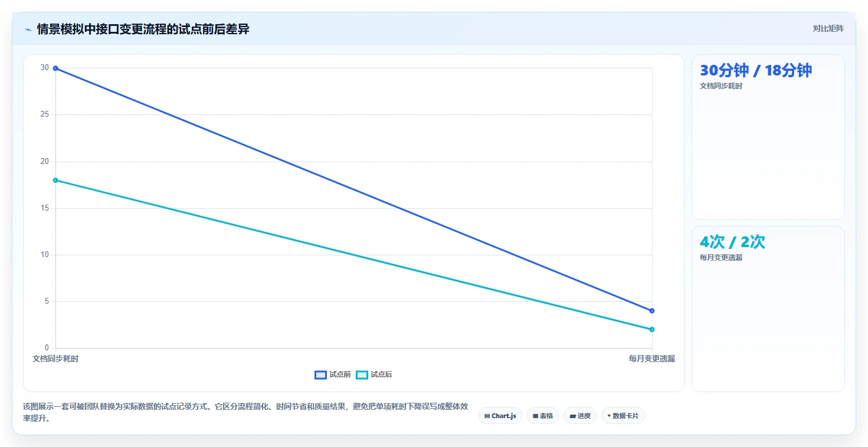The width and height of the screenshot is (868, 447).
Task: Click the 文档同步耗时 x-axis label
Action: coord(55,359)
